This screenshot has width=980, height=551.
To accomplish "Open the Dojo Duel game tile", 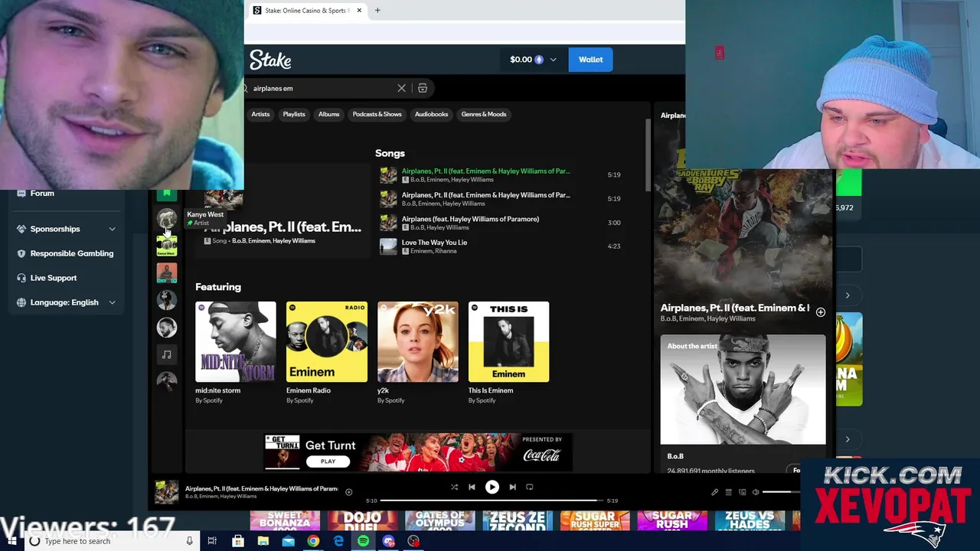I will point(362,521).
